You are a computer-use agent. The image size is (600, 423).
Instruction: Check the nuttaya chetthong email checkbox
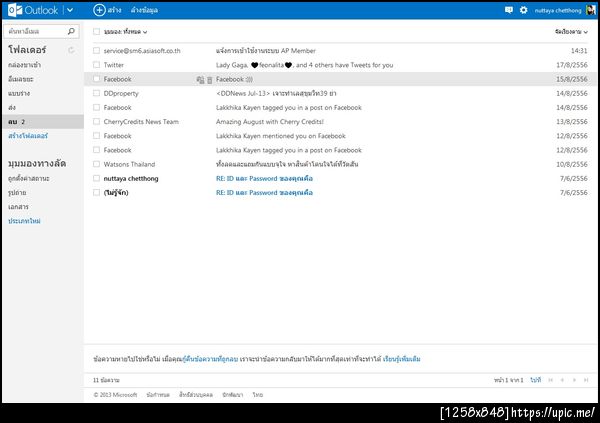[96, 178]
